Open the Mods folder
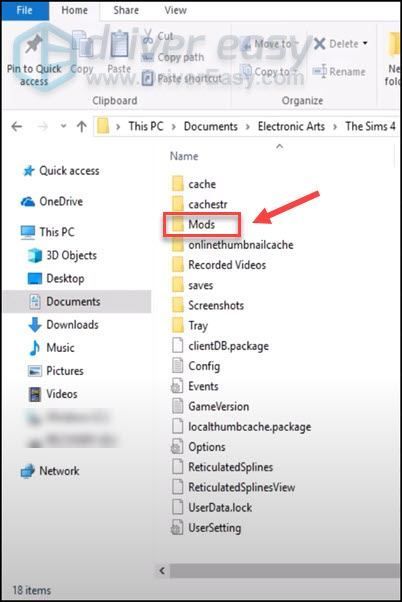The image size is (402, 602). point(202,225)
